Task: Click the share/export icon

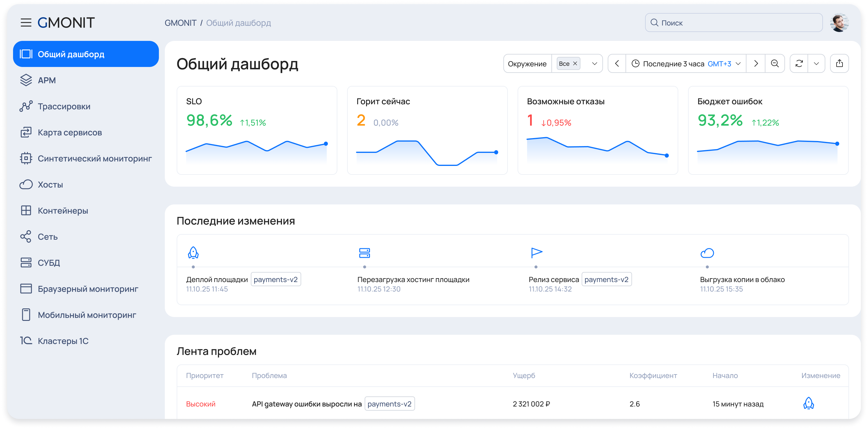Action: [839, 64]
